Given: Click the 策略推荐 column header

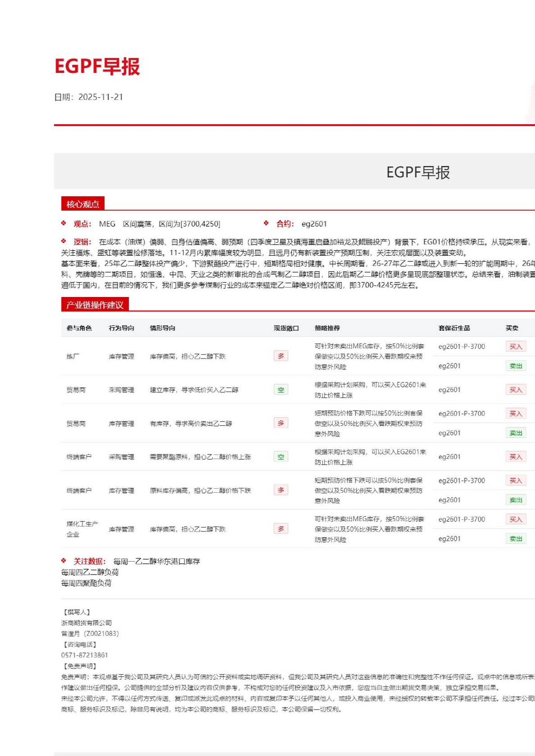Looking at the screenshot, I should coord(327,328).
